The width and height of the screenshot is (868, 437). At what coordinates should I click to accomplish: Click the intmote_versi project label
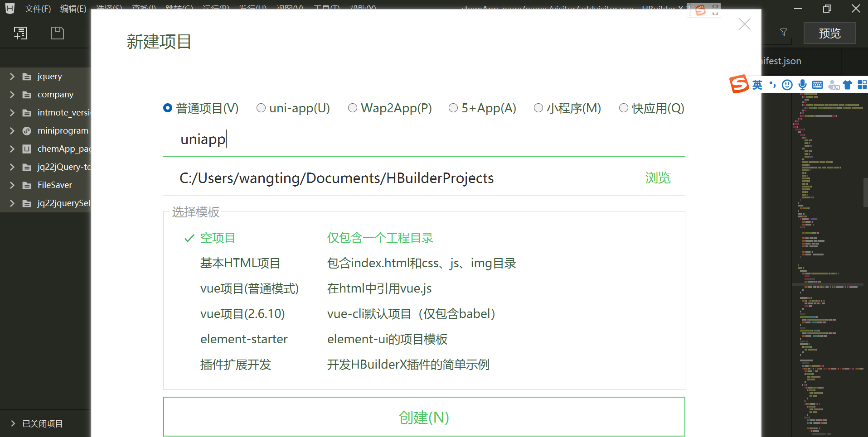pyautogui.click(x=64, y=113)
